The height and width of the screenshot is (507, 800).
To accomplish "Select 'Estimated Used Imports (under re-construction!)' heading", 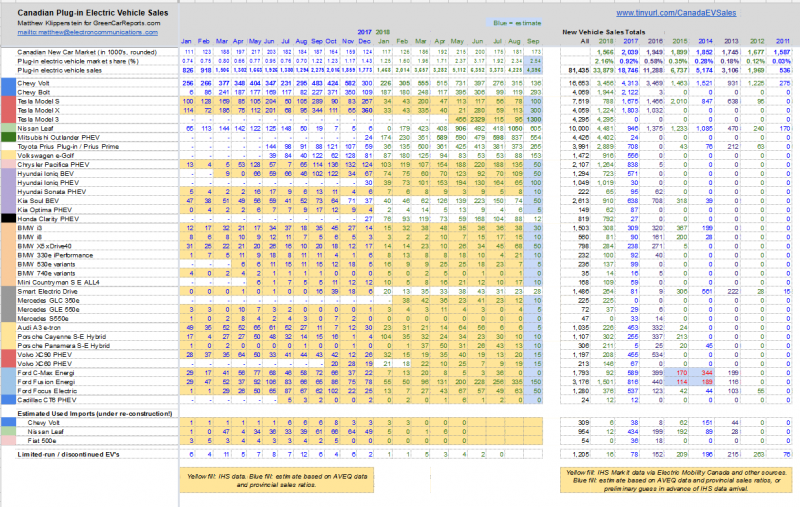I will (95, 414).
